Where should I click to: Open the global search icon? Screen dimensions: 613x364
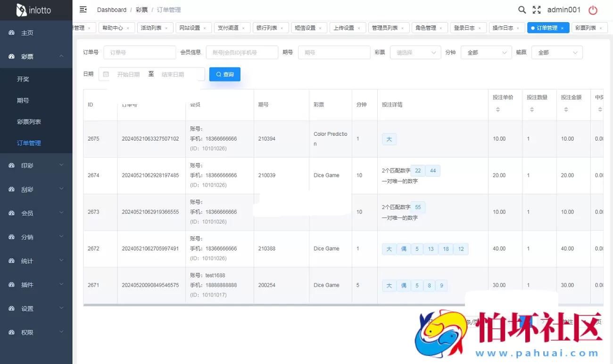(x=522, y=9)
